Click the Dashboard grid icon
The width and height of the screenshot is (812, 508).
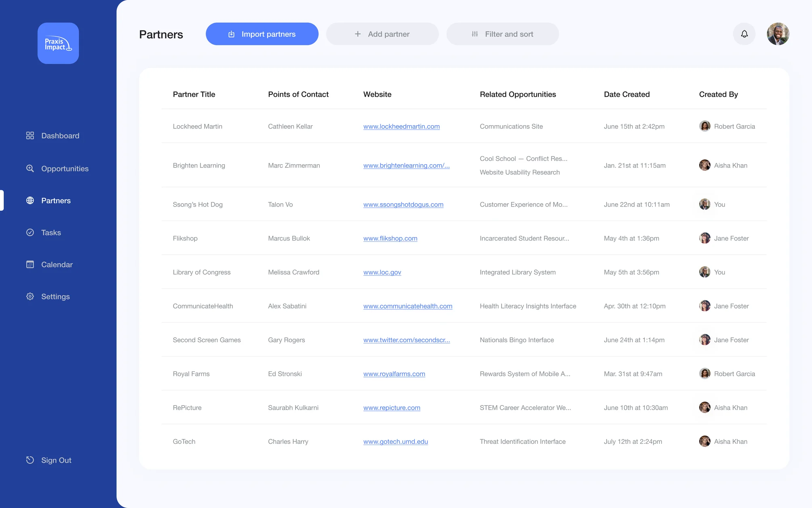pos(30,136)
